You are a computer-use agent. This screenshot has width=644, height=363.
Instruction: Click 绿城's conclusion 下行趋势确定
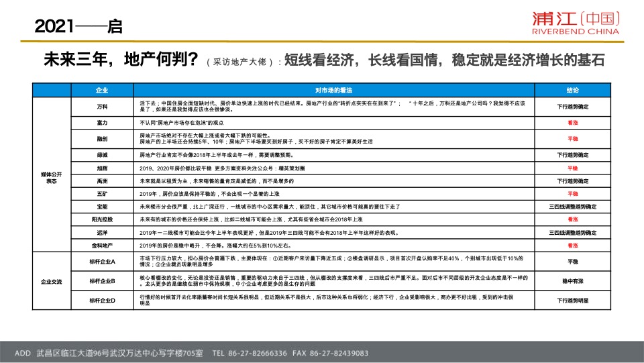point(572,155)
